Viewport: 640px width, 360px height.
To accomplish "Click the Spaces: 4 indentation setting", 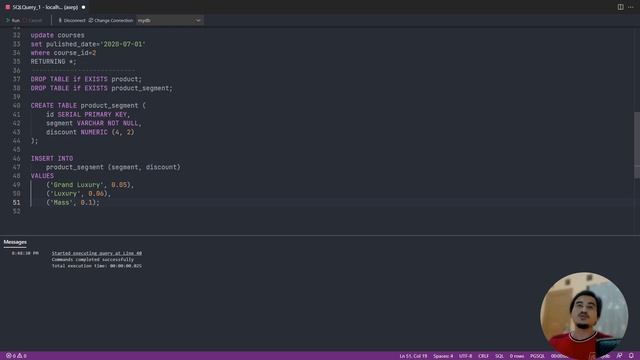I will [x=443, y=356].
